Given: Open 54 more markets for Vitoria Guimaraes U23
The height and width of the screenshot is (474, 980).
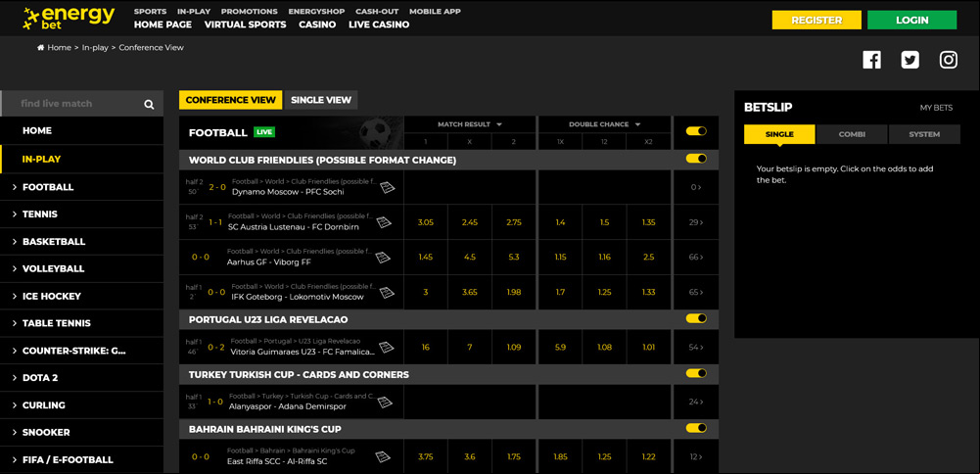Looking at the screenshot, I should (696, 347).
